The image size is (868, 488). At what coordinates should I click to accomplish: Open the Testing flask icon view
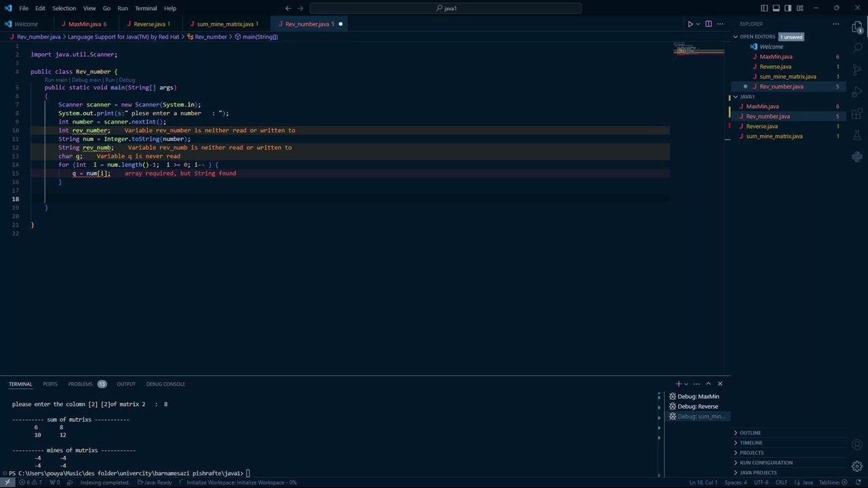857,135
